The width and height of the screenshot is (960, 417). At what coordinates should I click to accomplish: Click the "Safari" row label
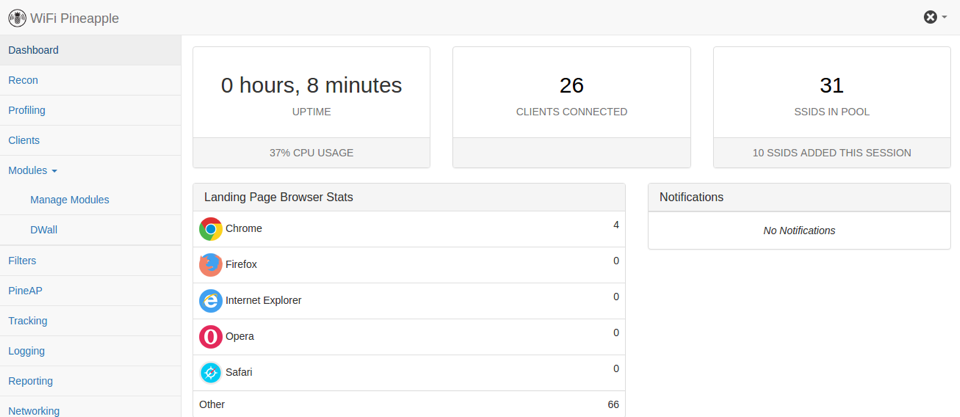click(239, 372)
